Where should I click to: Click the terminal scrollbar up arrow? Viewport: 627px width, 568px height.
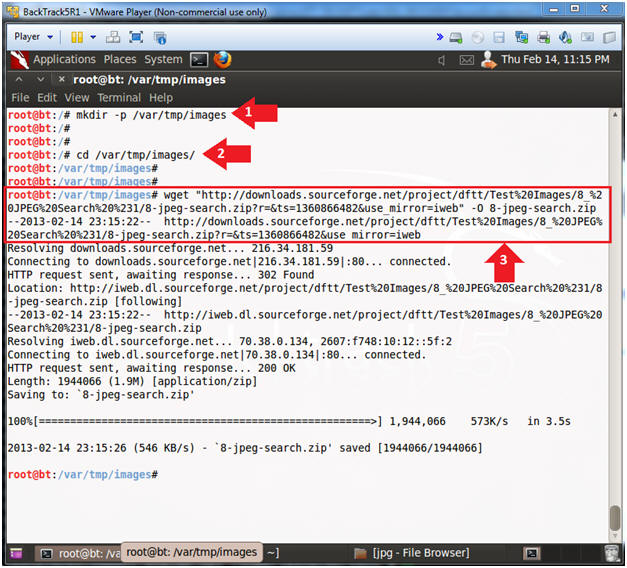(x=615, y=114)
